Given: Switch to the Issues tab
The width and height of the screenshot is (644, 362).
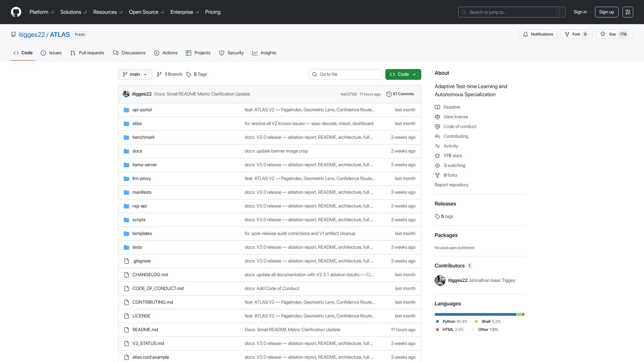Looking at the screenshot, I should click(x=51, y=53).
